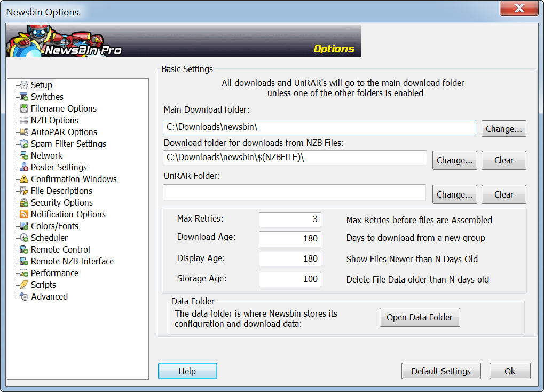Click the Main Download folder path field
544x392 pixels.
pos(319,128)
